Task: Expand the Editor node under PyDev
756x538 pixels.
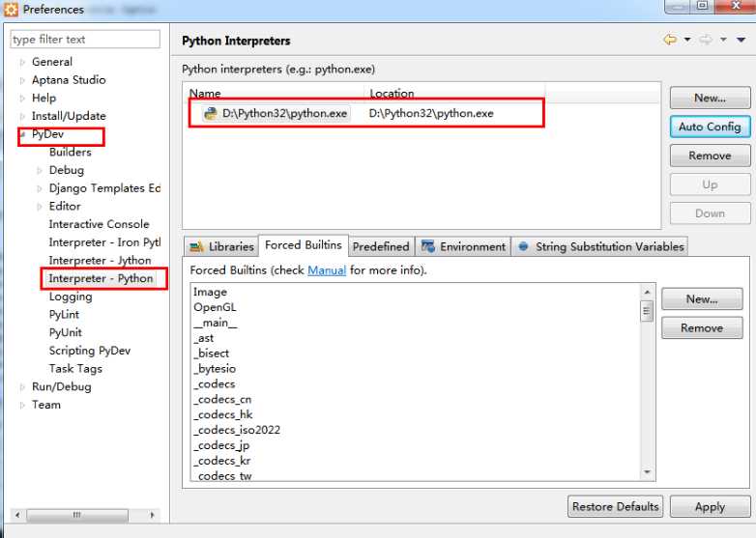Action: 40,207
